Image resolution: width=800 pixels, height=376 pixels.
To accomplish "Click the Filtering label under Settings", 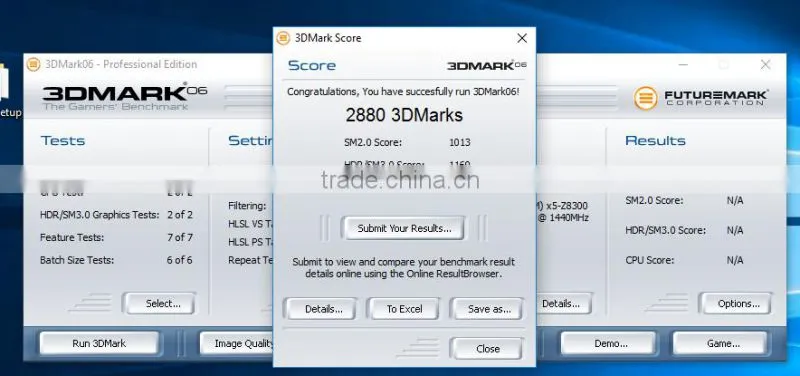I will coord(247,206).
